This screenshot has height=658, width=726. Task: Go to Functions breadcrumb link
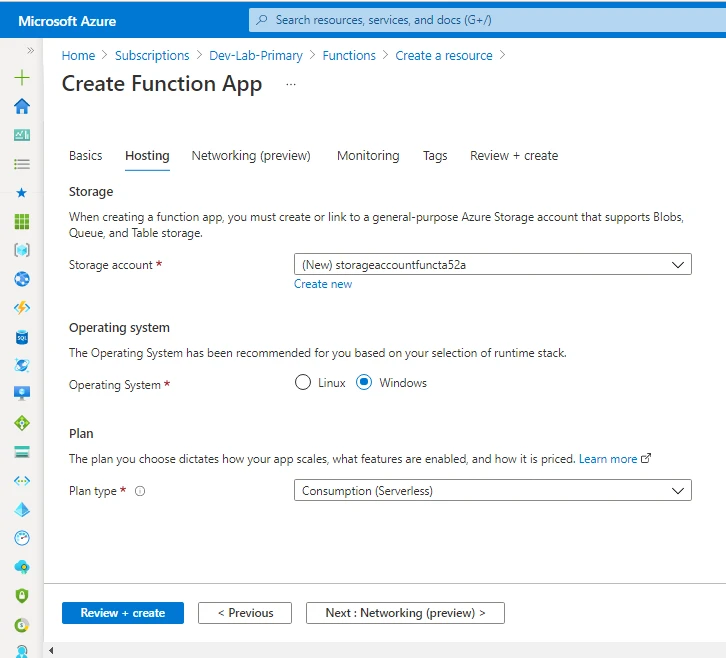click(349, 56)
